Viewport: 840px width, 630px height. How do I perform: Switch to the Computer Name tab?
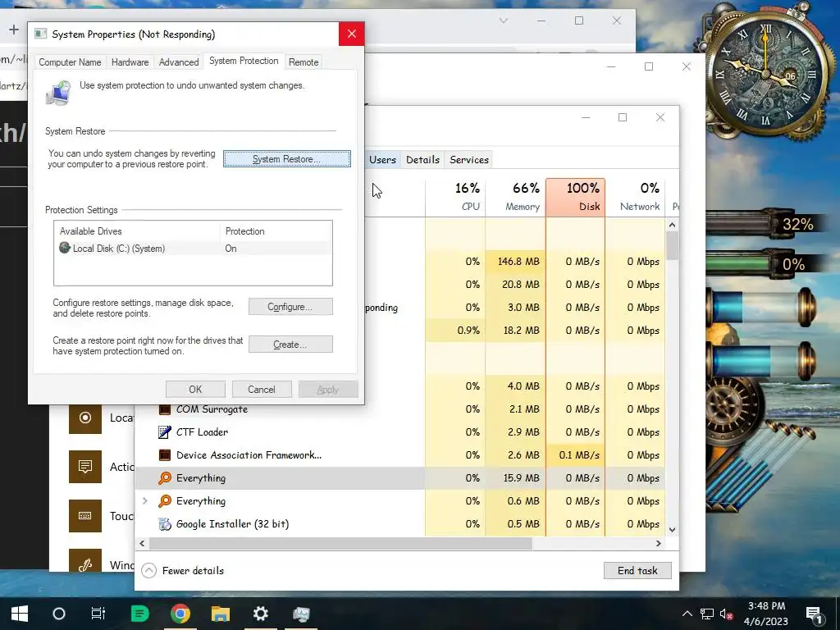70,62
